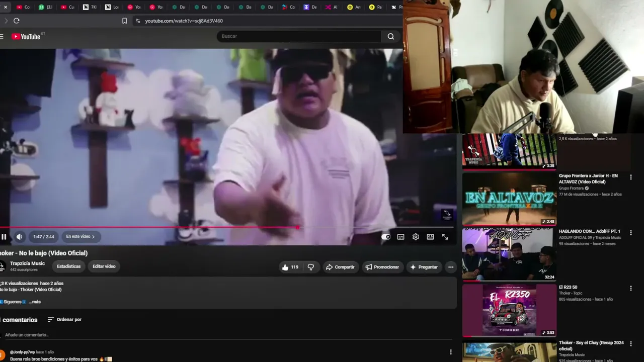
Task: Switch to the '7K' browser tab
Action: 89,7
